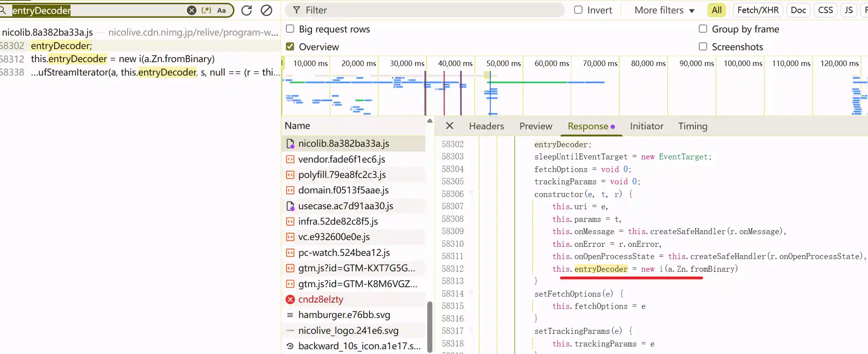The height and width of the screenshot is (354, 868).
Task: Open the Timing tab
Action: 693,126
